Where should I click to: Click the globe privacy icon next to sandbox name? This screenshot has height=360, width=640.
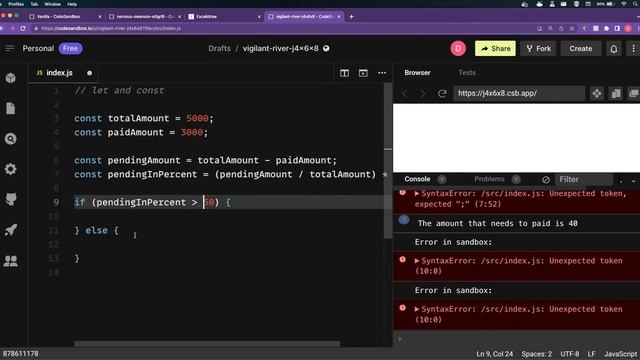(x=326, y=48)
